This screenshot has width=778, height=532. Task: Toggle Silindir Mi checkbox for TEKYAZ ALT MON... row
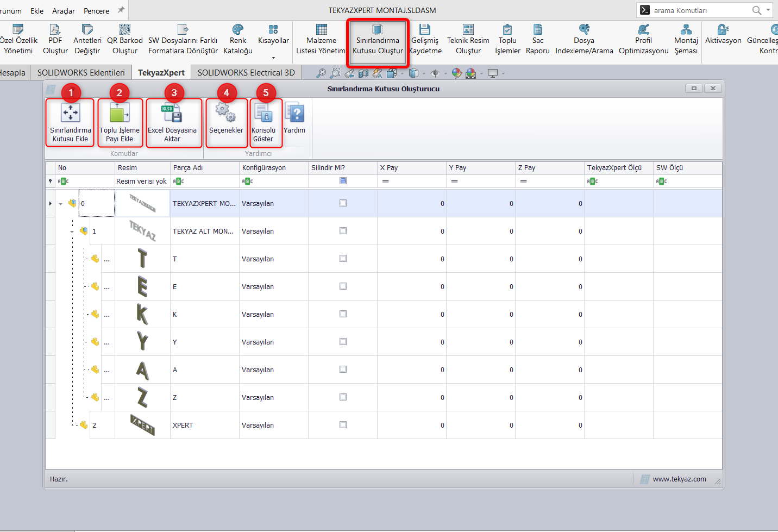click(x=343, y=231)
